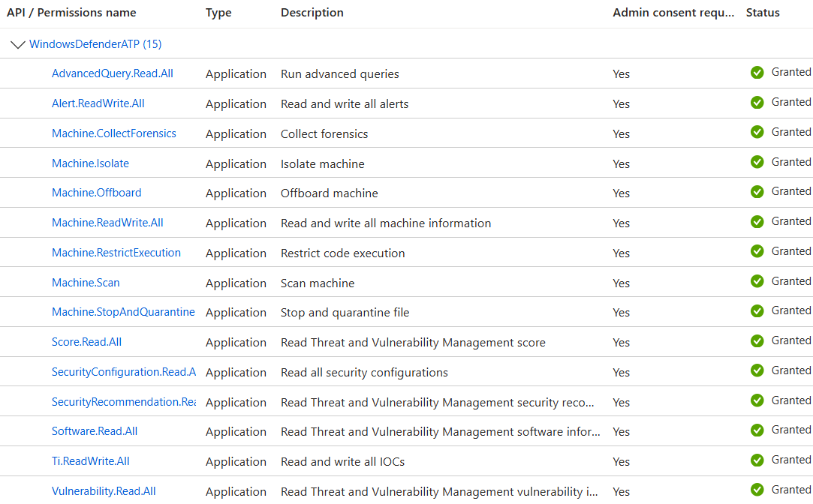The width and height of the screenshot is (813, 504).
Task: Click the Type column header
Action: coord(218,13)
